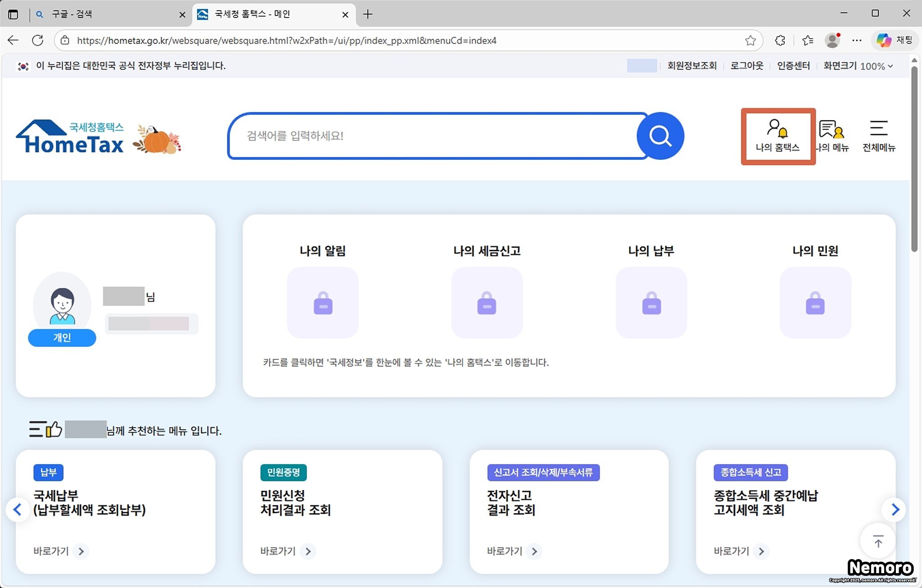922x588 pixels.
Task: Click the 나의 알림 lock card
Action: point(323,303)
